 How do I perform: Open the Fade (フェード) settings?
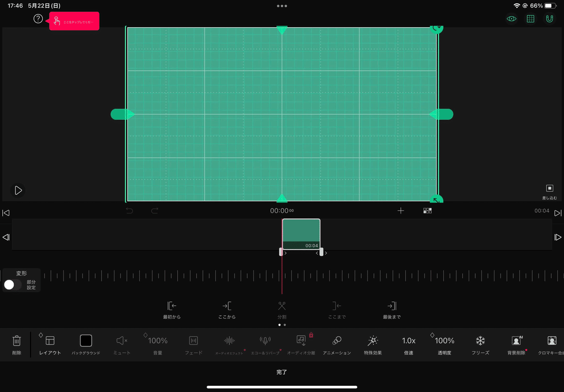point(193,345)
